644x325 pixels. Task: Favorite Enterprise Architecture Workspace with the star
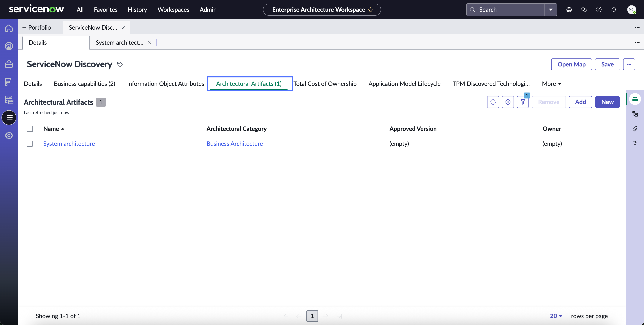[371, 10]
